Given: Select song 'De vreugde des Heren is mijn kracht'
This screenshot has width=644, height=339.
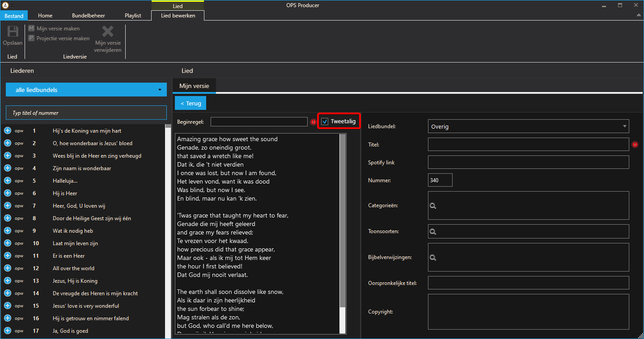Looking at the screenshot, I should 95,293.
